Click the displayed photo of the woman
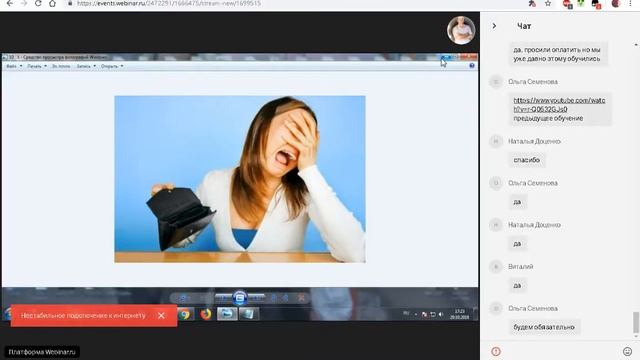 (240, 179)
